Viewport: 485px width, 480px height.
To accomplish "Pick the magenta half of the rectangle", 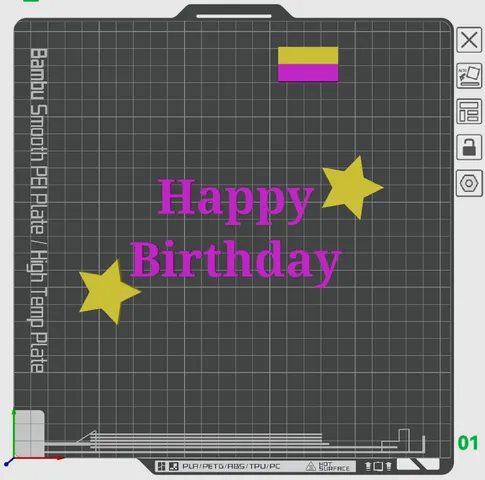I will 308,73.
